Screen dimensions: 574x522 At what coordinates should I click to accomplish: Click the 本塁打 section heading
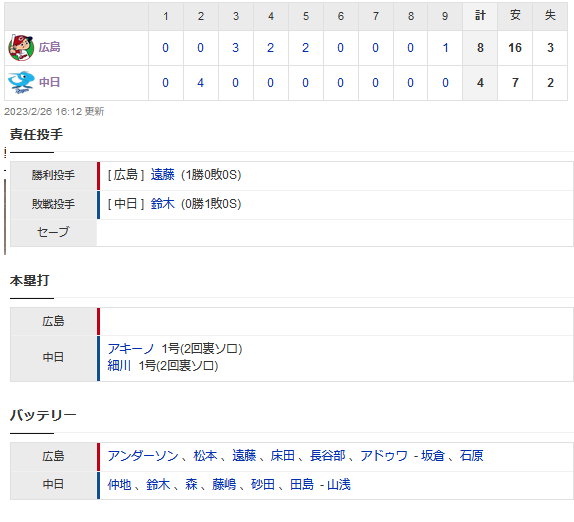click(x=29, y=280)
